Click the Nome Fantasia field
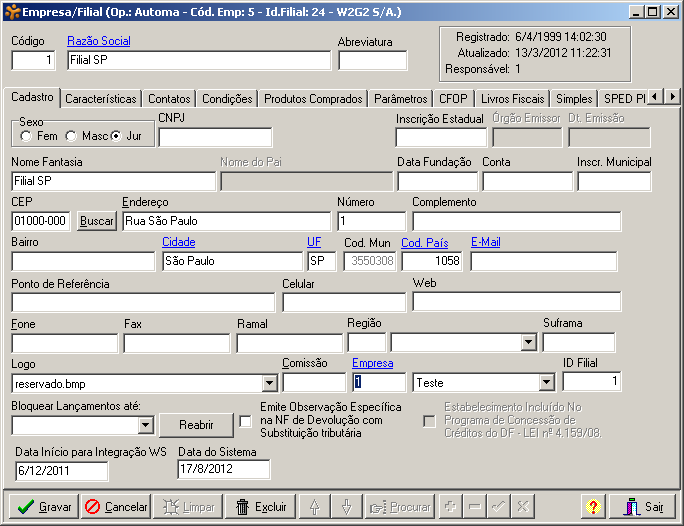 click(x=113, y=181)
